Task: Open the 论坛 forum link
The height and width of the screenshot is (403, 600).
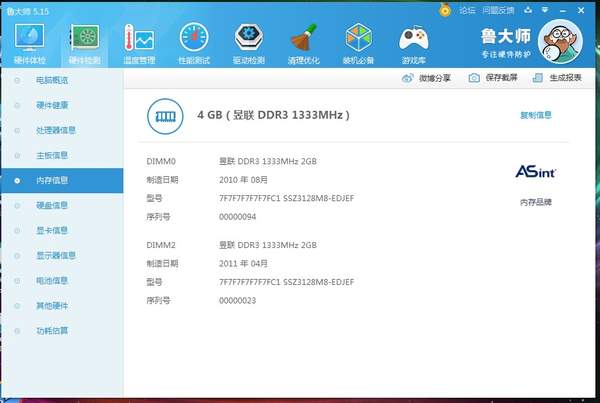Action: (x=467, y=10)
